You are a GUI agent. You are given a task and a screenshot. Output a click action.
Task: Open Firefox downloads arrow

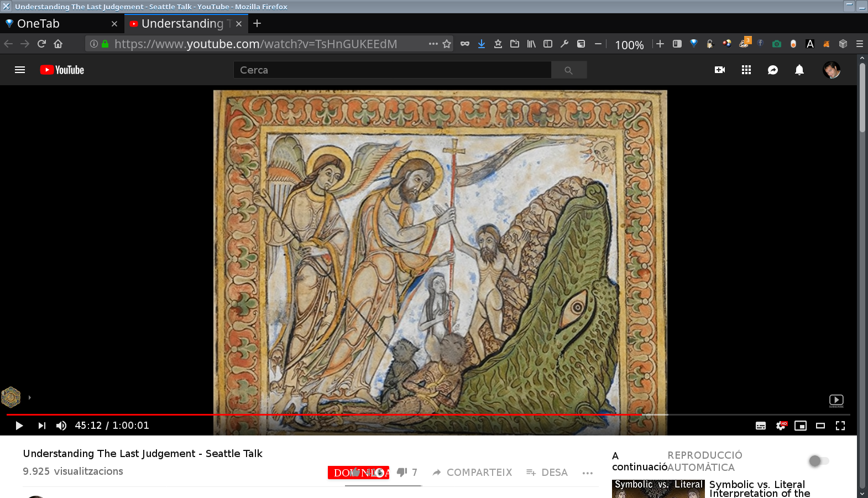coord(482,44)
